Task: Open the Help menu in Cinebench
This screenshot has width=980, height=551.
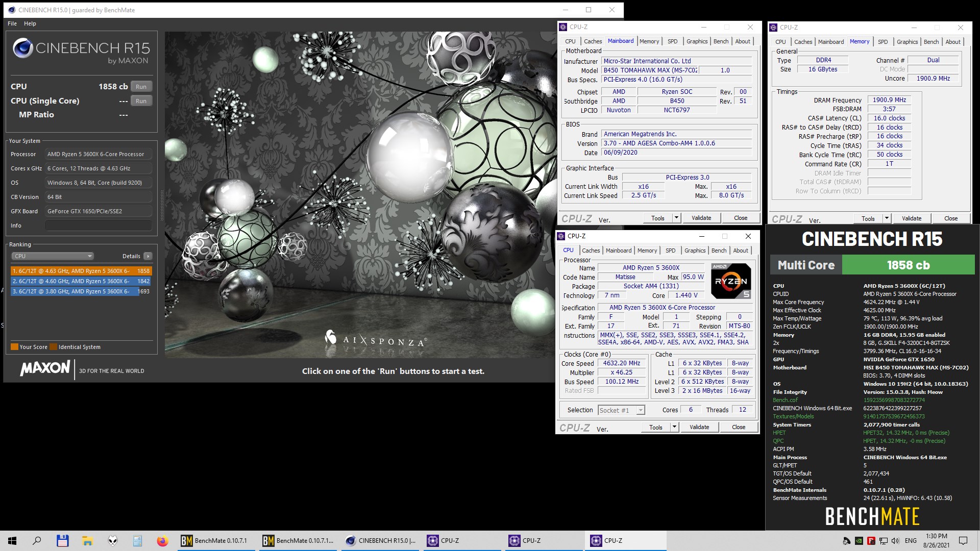Action: 30,23
